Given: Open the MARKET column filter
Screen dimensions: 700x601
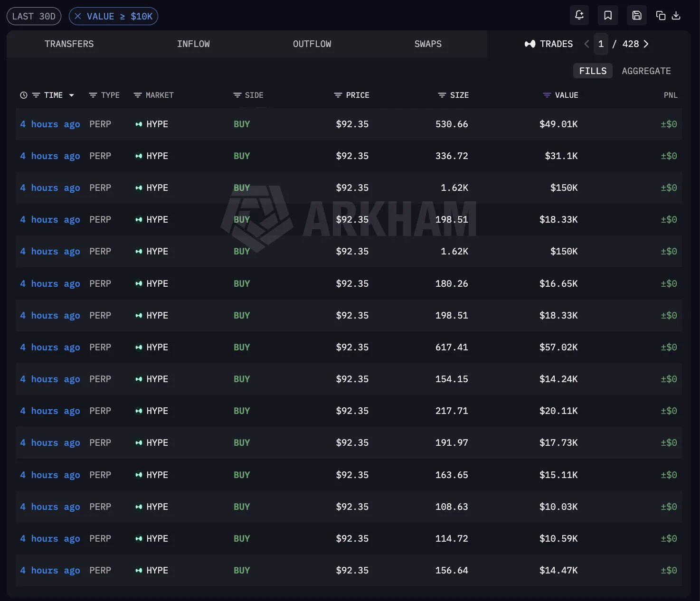Looking at the screenshot, I should click(138, 95).
